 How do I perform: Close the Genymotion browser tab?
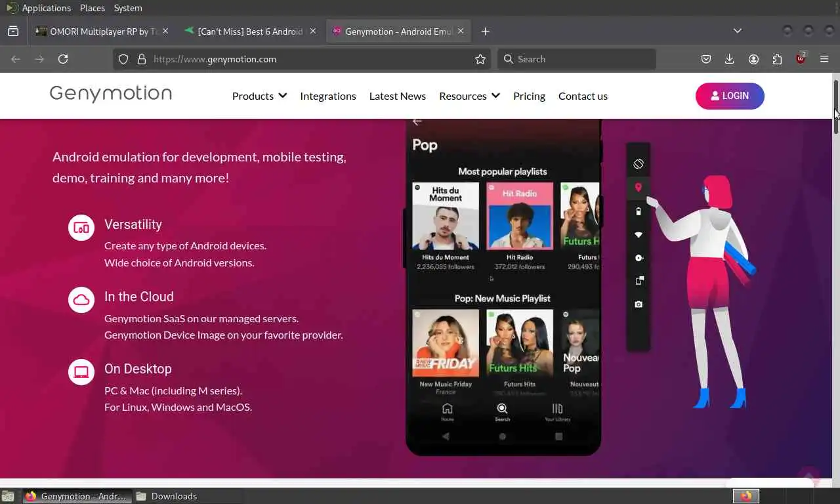coord(461,31)
